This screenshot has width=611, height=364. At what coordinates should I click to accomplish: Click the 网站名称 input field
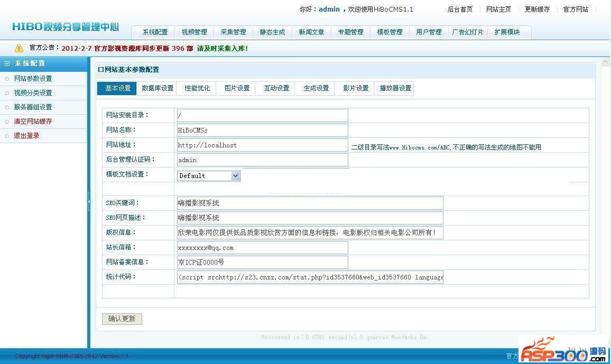point(262,130)
